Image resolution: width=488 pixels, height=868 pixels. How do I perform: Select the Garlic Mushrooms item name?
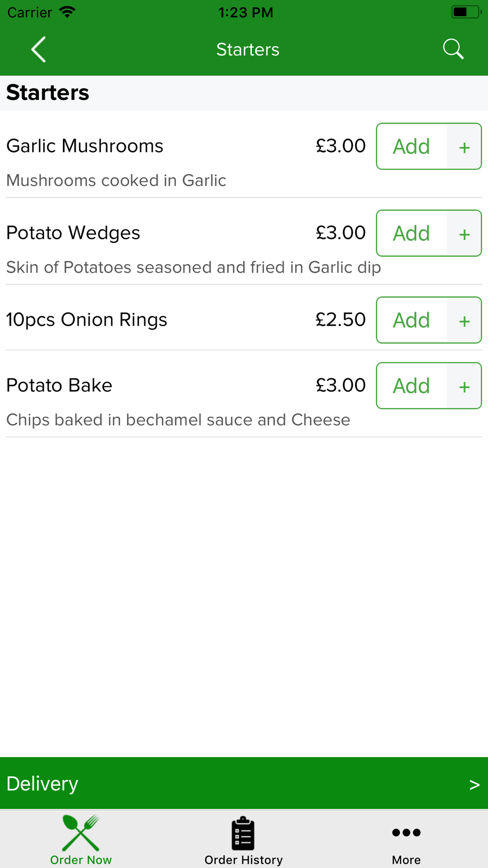click(84, 146)
